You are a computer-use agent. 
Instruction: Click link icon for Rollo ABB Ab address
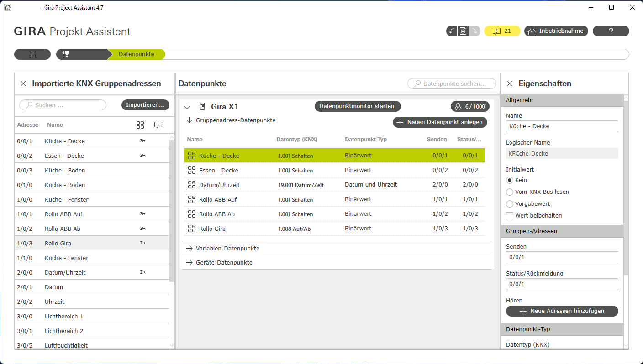[x=142, y=229]
